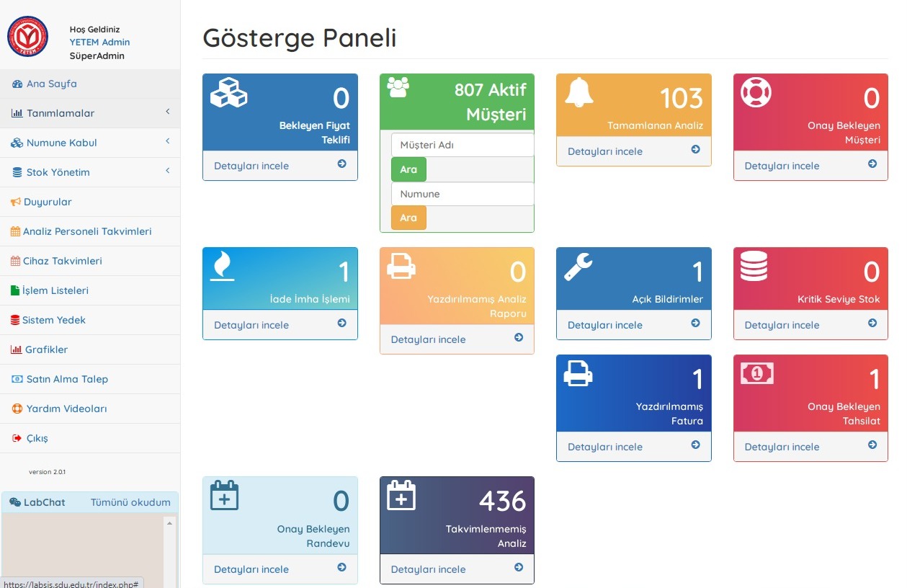Screen dimensions: 907x588
Task: Click the bell icon on Tamamlanan Analiz card
Action: coord(579,92)
